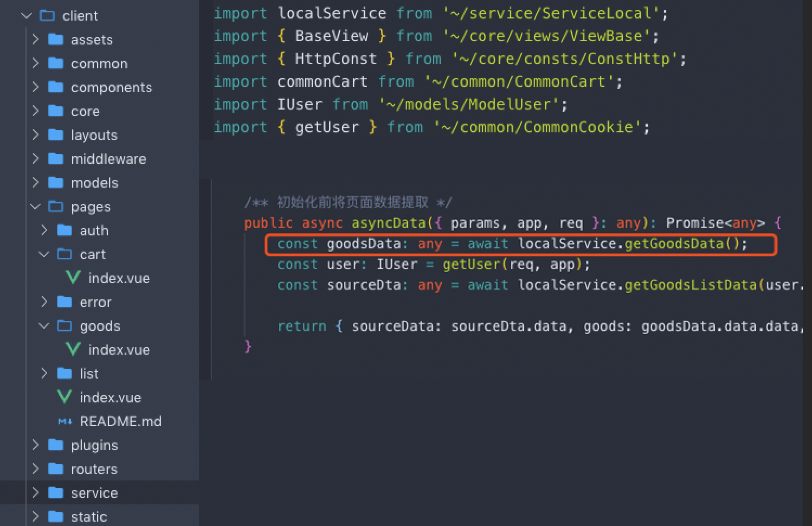Image resolution: width=812 pixels, height=526 pixels.
Task: Click the '~/common/CommonCookie' path string
Action: click(x=537, y=127)
